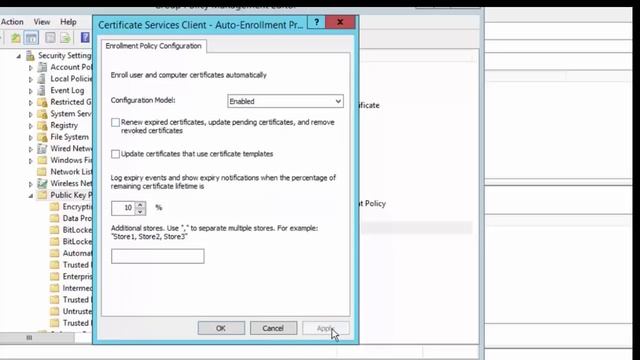Select the Restricted Groups folder icon
The height and width of the screenshot is (360, 640).
[x=42, y=102]
